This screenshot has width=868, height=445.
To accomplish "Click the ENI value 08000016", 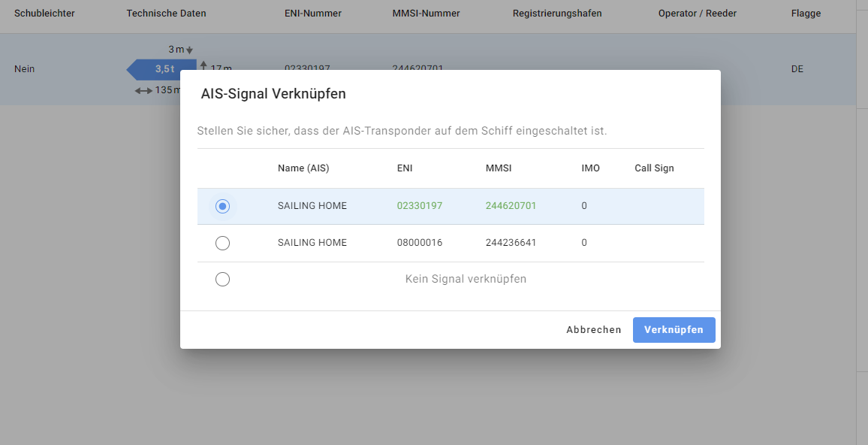I will (419, 243).
